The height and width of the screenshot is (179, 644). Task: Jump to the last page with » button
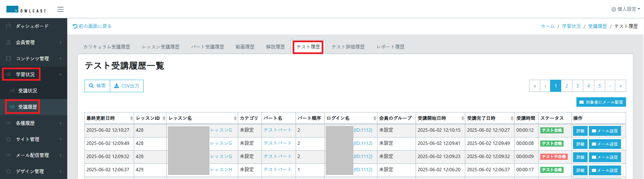(x=620, y=86)
